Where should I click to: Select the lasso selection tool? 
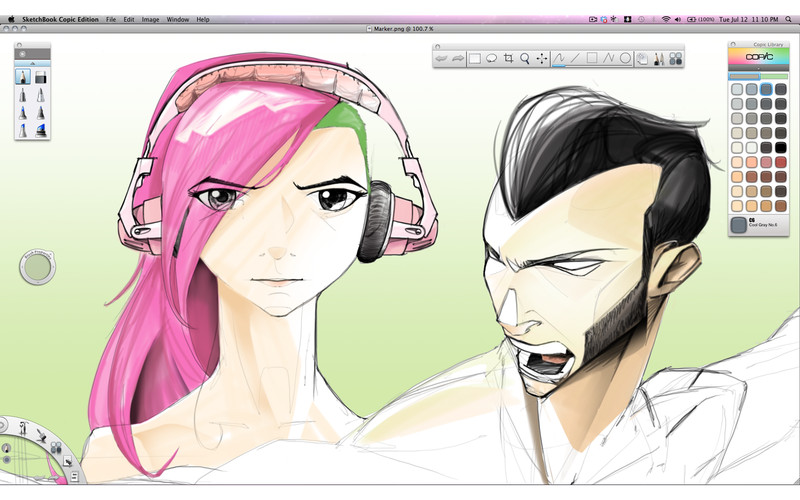click(x=492, y=59)
